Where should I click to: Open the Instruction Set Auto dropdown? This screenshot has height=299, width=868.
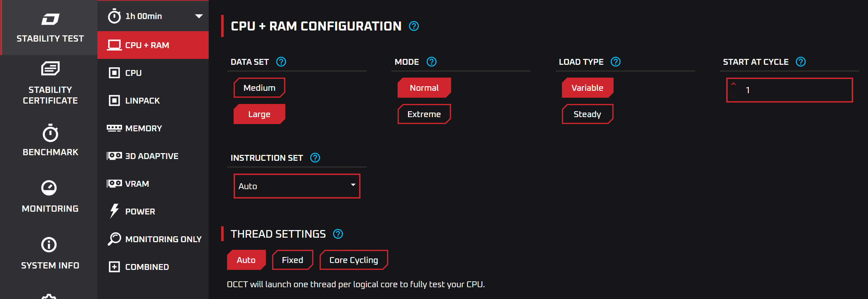tap(297, 186)
